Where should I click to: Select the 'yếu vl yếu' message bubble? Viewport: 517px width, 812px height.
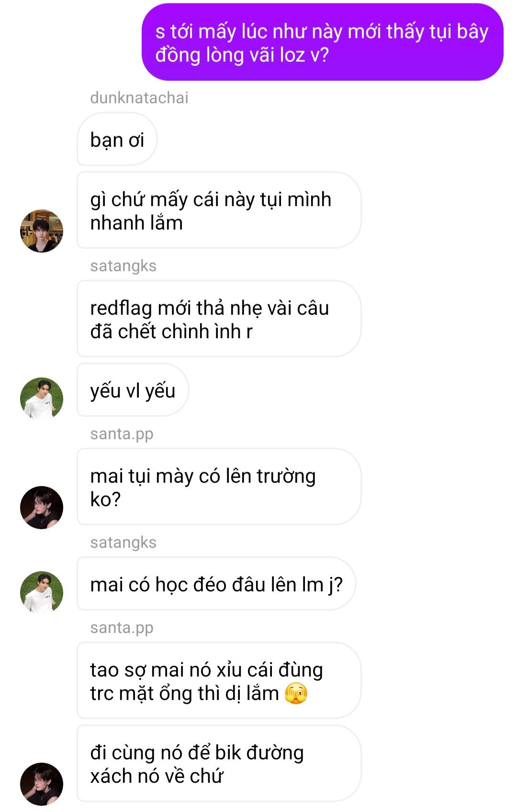click(x=133, y=390)
